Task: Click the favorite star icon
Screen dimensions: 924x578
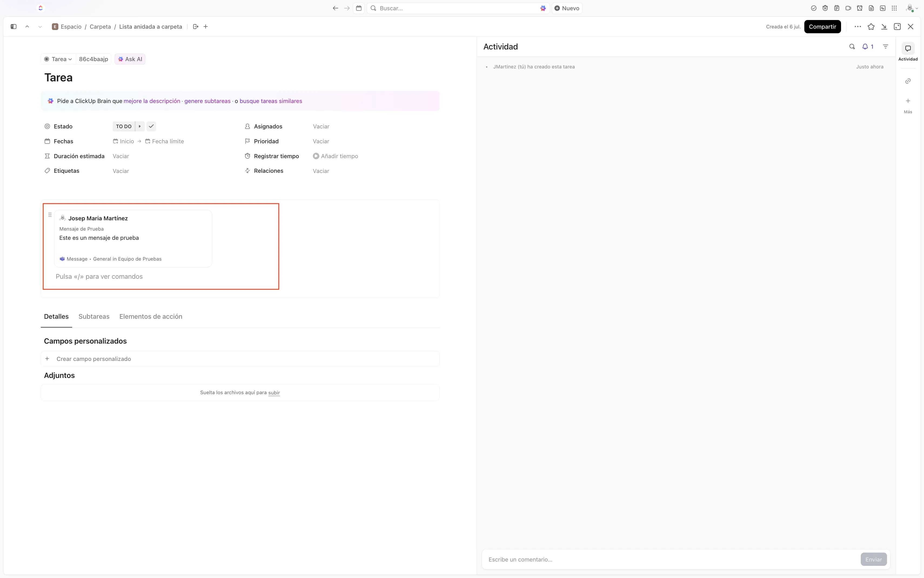Action: [x=871, y=27]
